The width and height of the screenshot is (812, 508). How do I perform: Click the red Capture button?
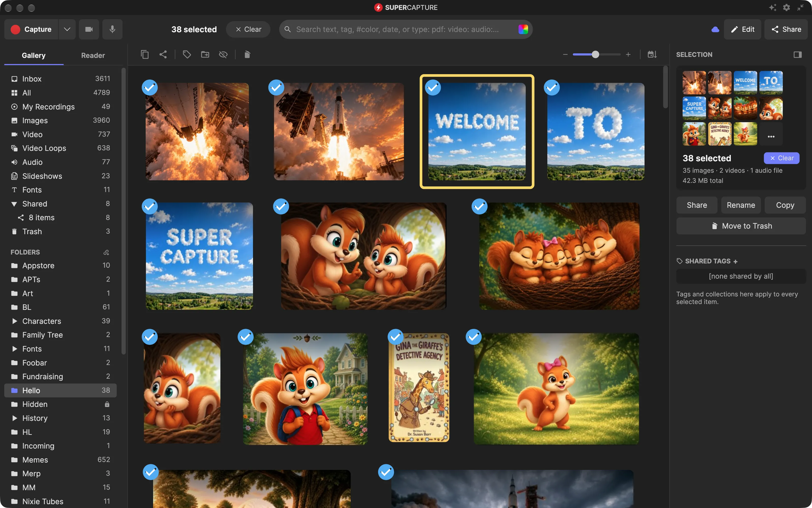click(31, 29)
